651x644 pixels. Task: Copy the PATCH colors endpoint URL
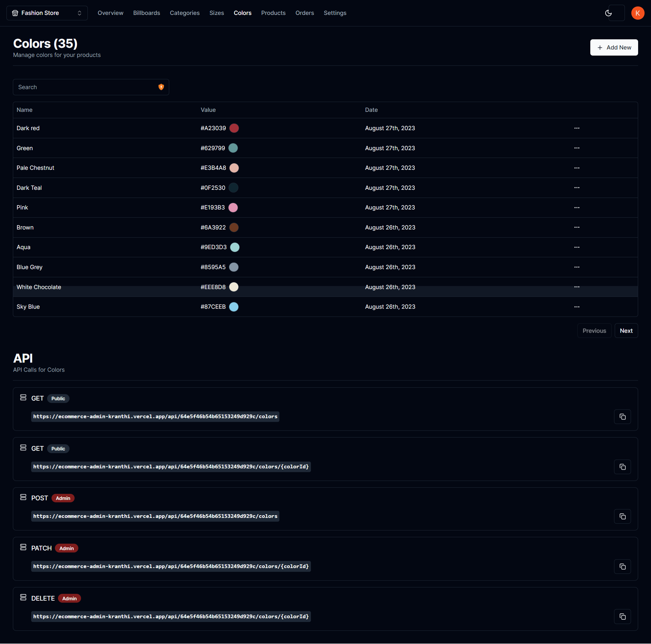pos(622,566)
